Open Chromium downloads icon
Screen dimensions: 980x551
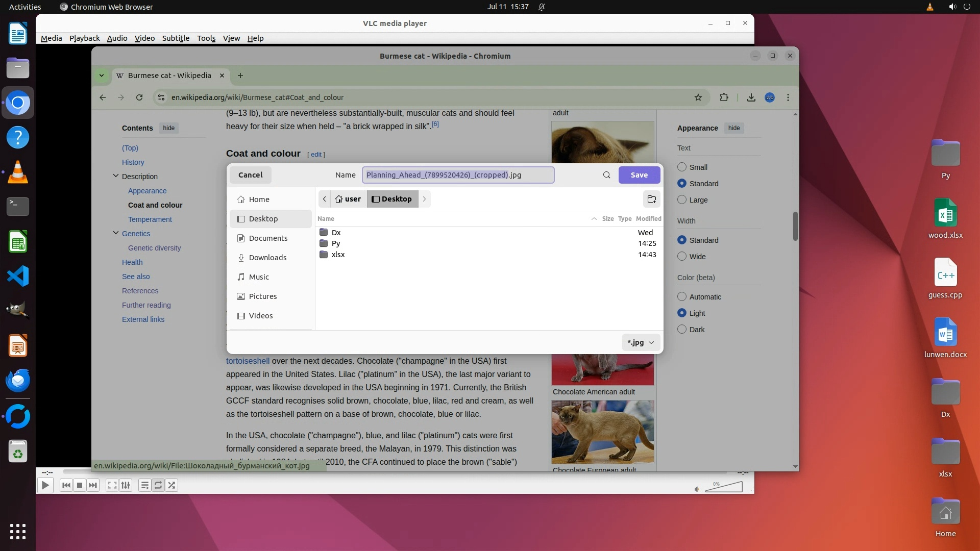point(751,97)
